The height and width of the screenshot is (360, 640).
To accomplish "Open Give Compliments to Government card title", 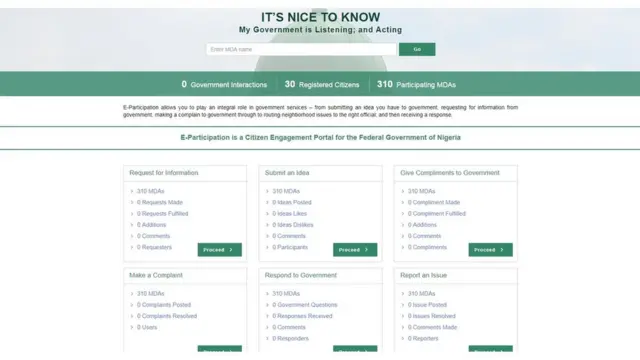I will point(450,173).
